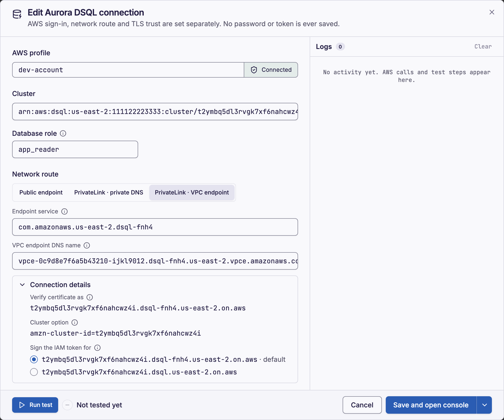This screenshot has width=504, height=420.
Task: Click the VPC endpoint DNS name info icon
Action: (x=87, y=245)
